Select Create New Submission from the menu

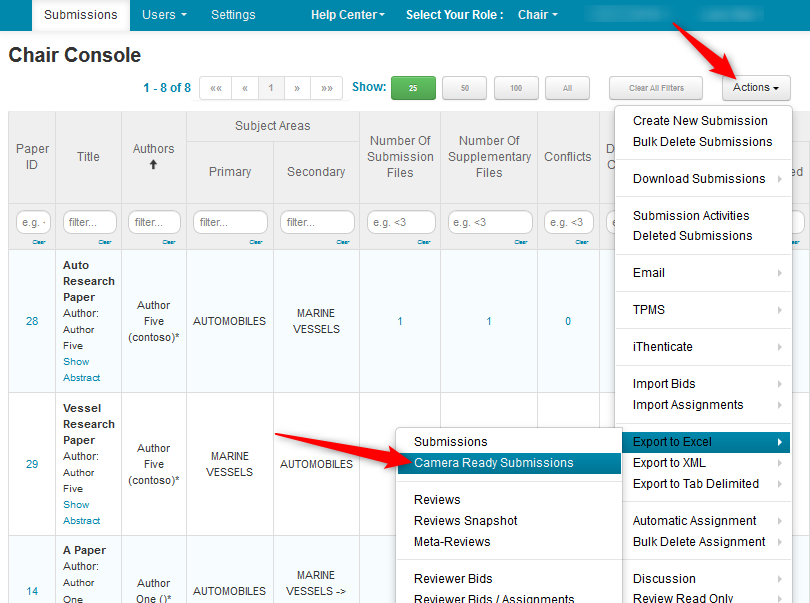tap(700, 121)
